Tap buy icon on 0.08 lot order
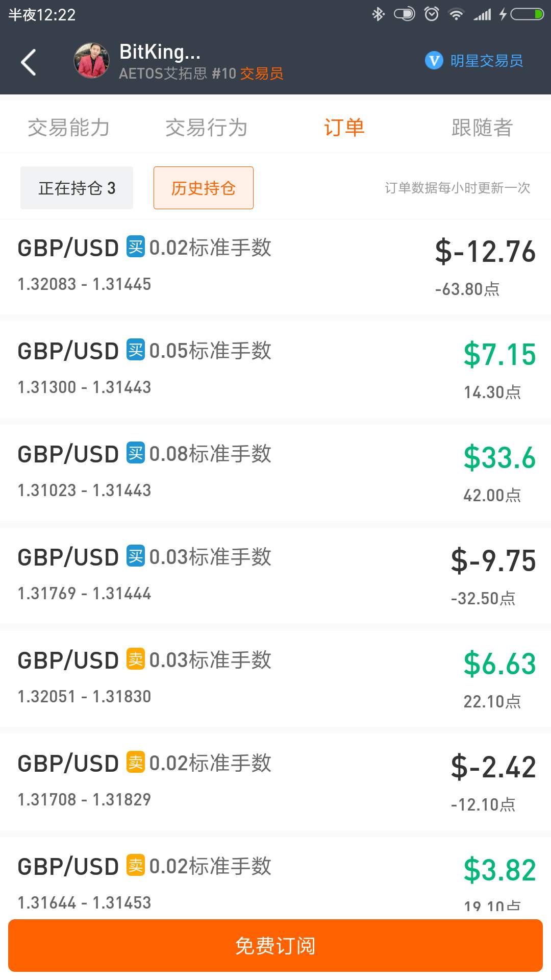The width and height of the screenshot is (551, 980). click(x=136, y=453)
